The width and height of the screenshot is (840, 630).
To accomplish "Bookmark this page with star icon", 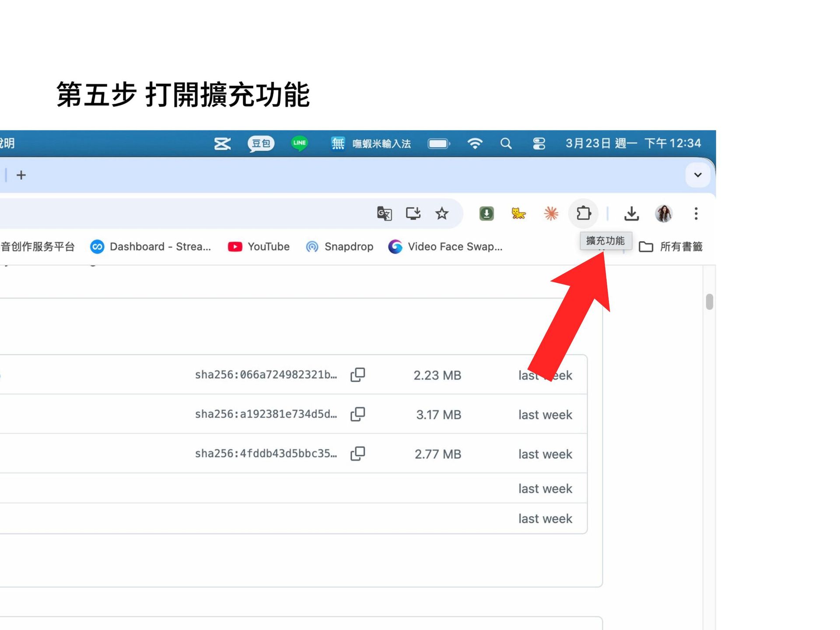I will 442,214.
